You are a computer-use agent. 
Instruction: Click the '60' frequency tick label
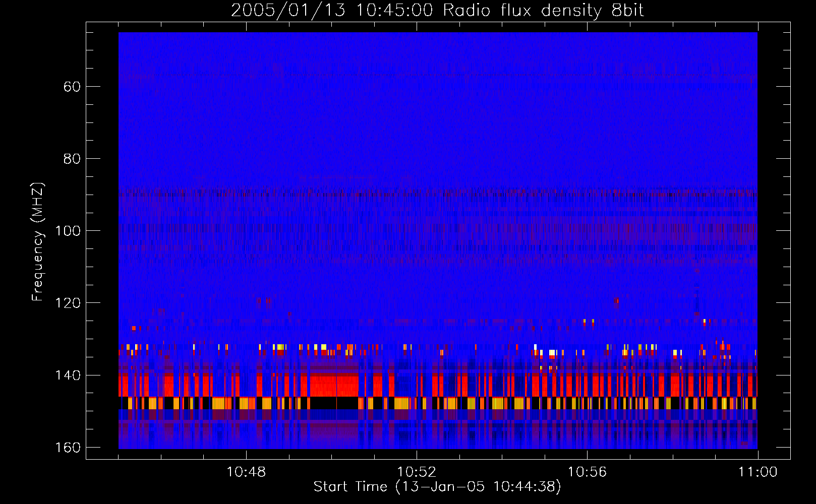pyautogui.click(x=72, y=87)
